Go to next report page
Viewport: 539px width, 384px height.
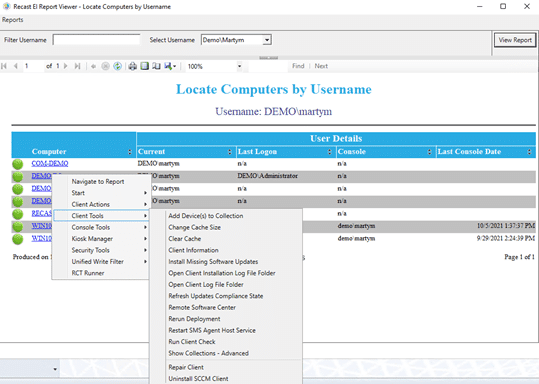click(x=66, y=66)
